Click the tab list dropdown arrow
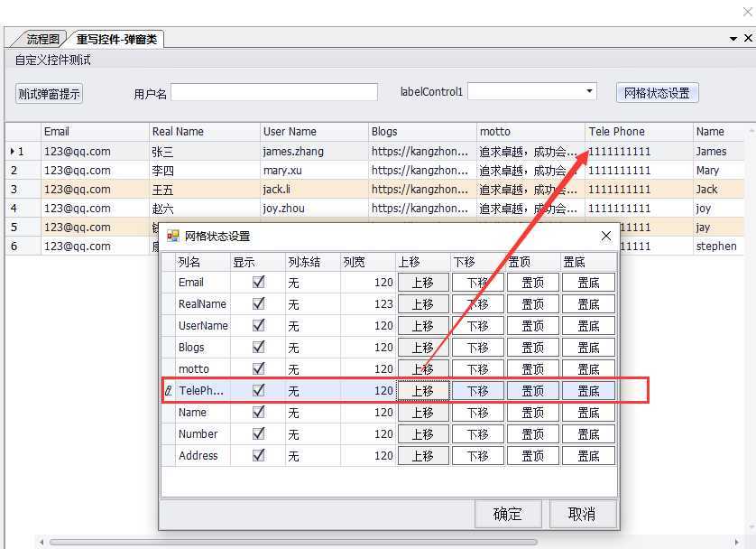 (x=733, y=39)
